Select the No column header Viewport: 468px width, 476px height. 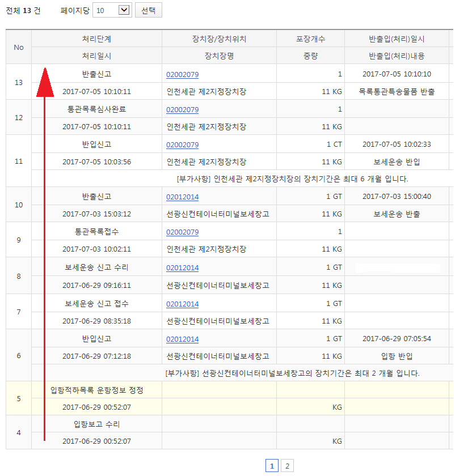pos(18,46)
